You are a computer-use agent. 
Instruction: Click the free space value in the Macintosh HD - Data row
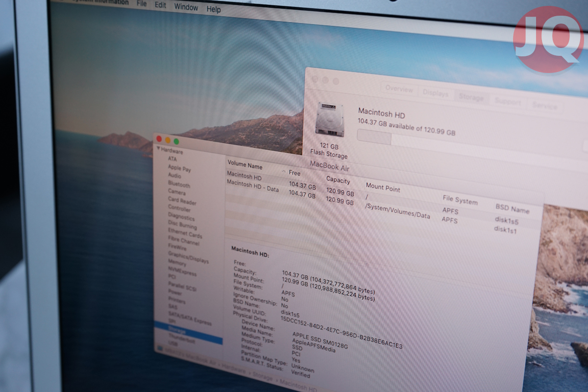point(302,194)
